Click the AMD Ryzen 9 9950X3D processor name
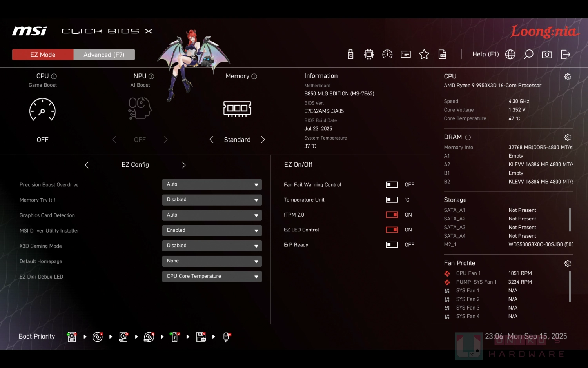Image resolution: width=588 pixels, height=368 pixels. pos(492,86)
